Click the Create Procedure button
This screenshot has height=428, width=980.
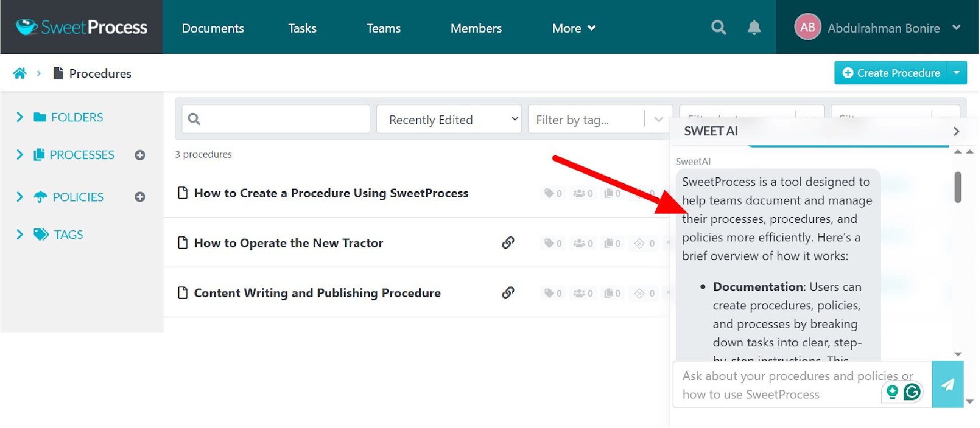[891, 73]
